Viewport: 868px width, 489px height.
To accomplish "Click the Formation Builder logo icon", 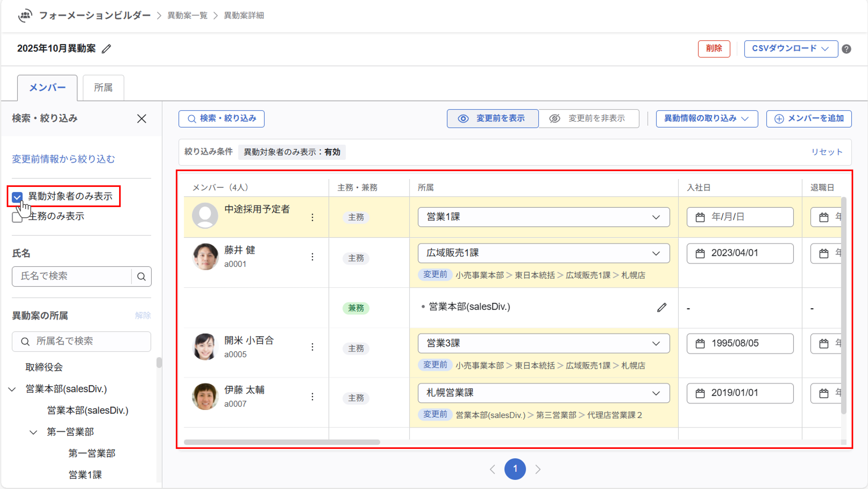I will [25, 15].
